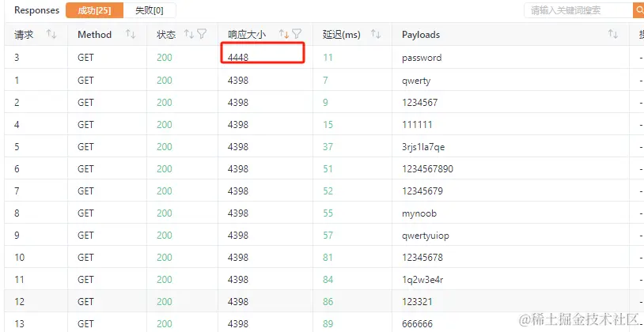The width and height of the screenshot is (644, 332).
Task: Sort by 延迟(ms) column arrows
Action: click(x=376, y=34)
